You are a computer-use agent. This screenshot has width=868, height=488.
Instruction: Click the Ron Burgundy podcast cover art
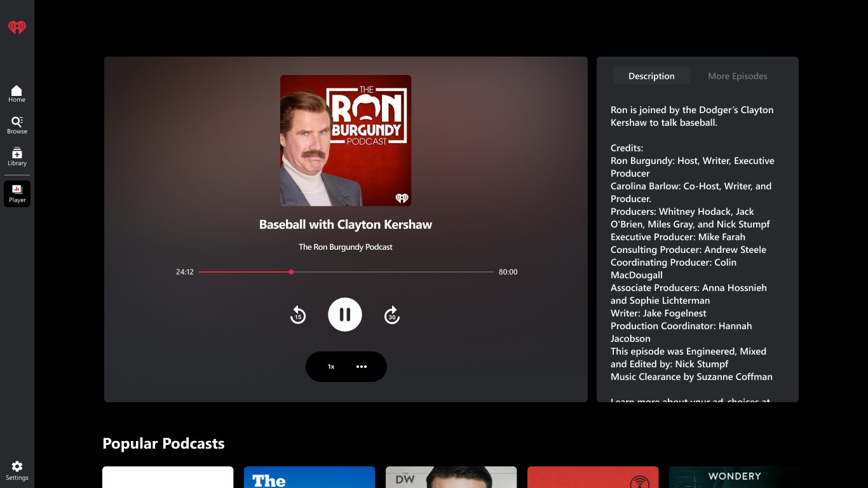point(345,140)
